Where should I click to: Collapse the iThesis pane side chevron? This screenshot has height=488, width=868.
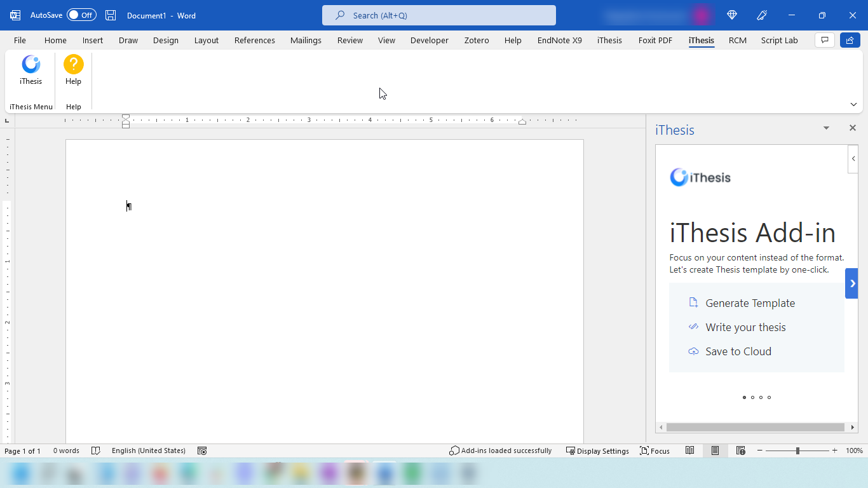(853, 159)
